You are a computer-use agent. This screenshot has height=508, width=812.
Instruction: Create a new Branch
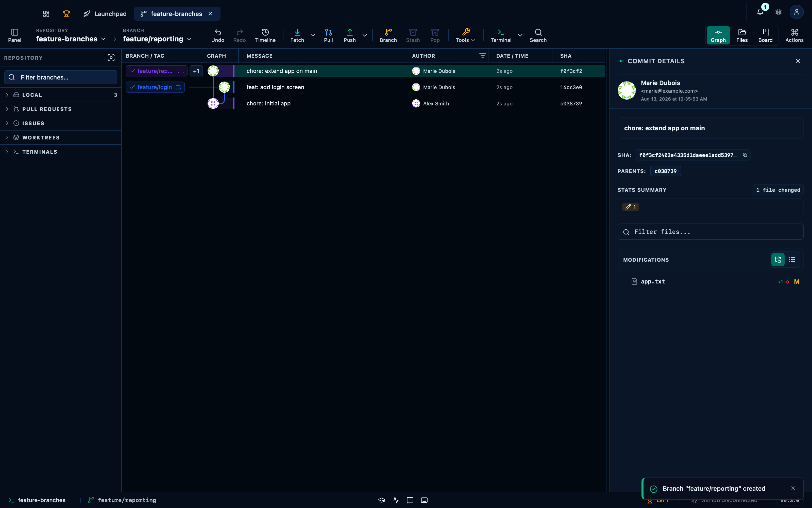388,35
